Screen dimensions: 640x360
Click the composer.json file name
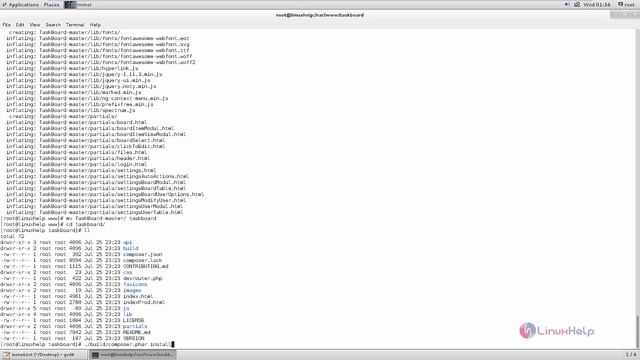[142, 254]
